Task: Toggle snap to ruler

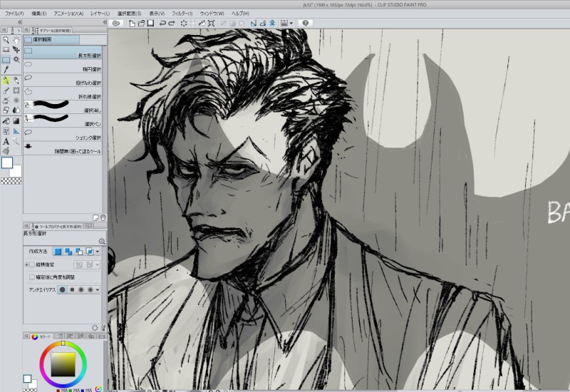Action: tap(254, 24)
